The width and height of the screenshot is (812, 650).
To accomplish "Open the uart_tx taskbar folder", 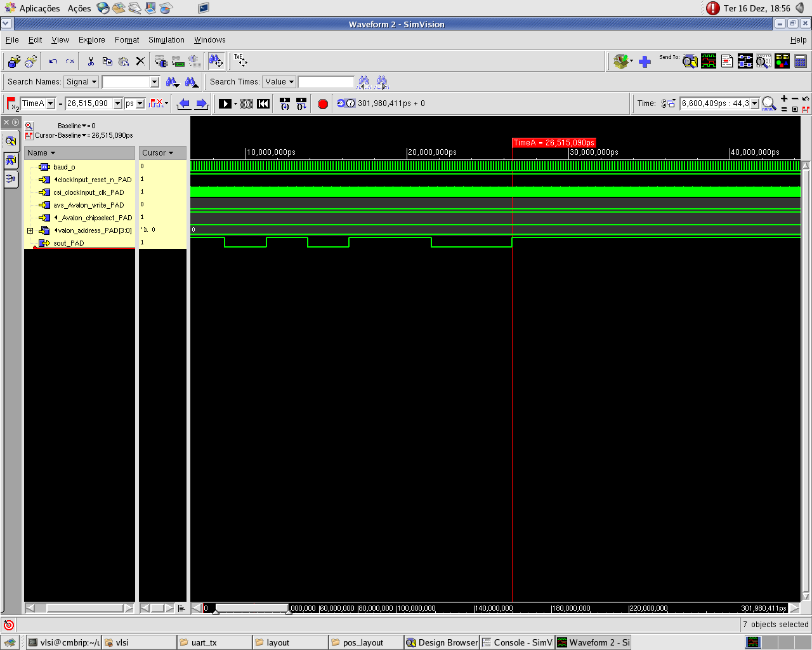I will click(214, 642).
